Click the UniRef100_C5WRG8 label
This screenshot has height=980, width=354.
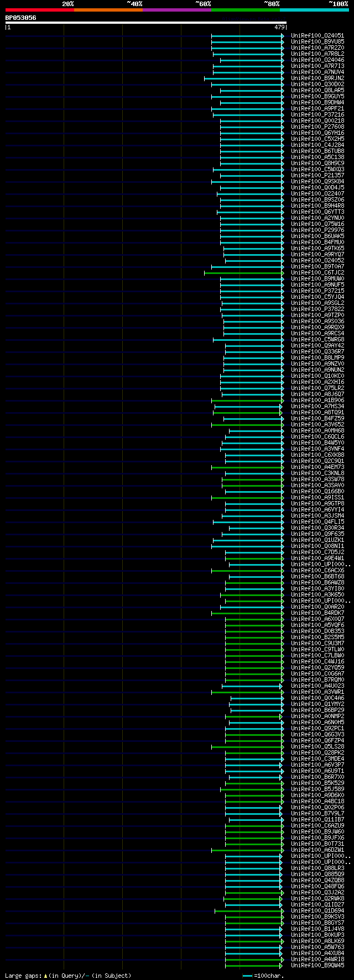(317, 339)
